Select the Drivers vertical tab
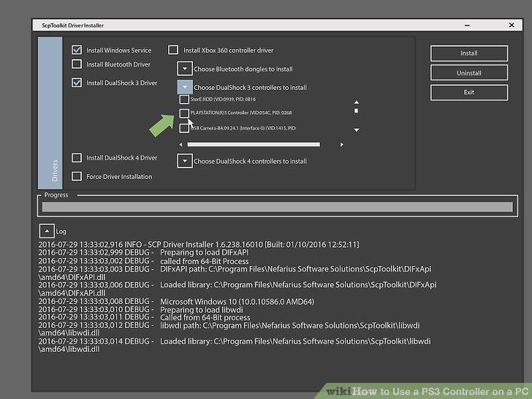This screenshot has height=399, width=532. [x=50, y=113]
